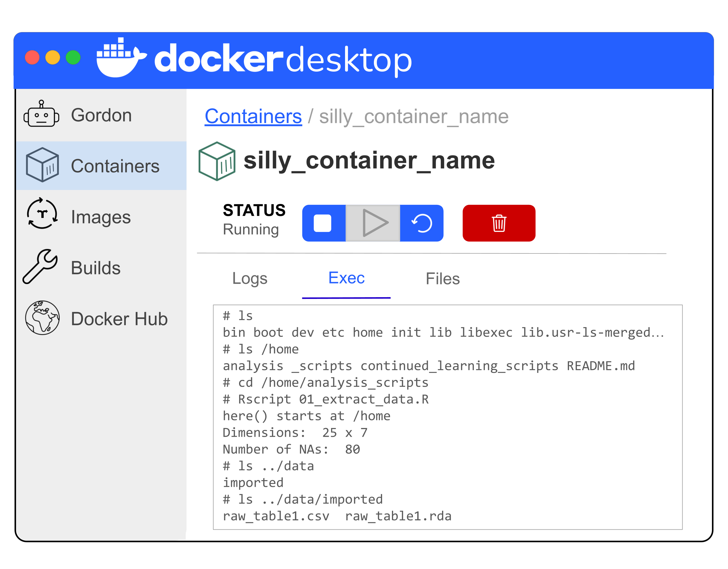This screenshot has width=728, height=569.
Task: Click the Docker whale logo
Action: (x=121, y=57)
